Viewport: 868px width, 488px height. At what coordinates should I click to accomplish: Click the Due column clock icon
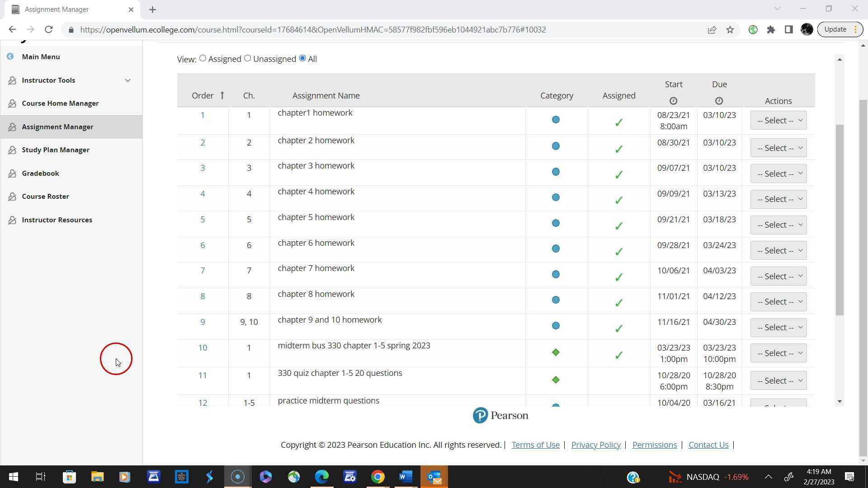click(719, 101)
